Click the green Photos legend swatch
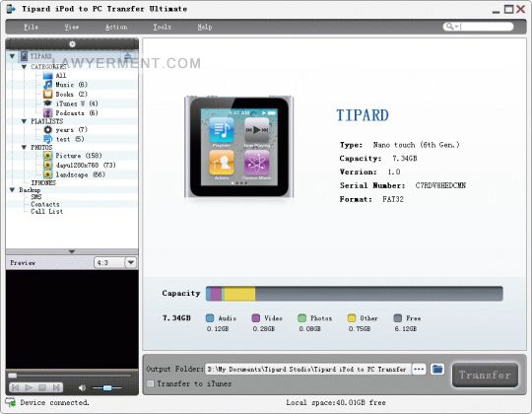This screenshot has height=414, width=532. pyautogui.click(x=301, y=318)
